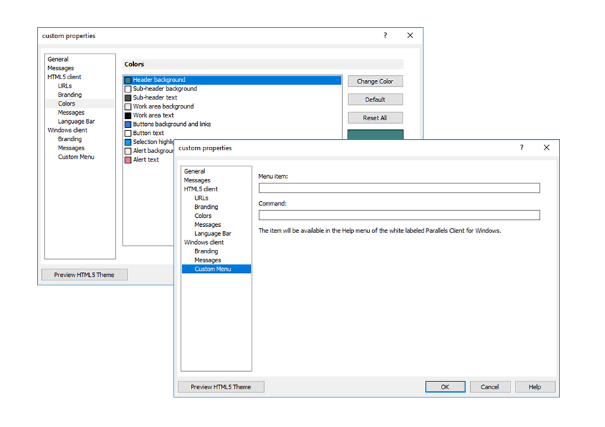Click Work area text color swatch

[128, 116]
